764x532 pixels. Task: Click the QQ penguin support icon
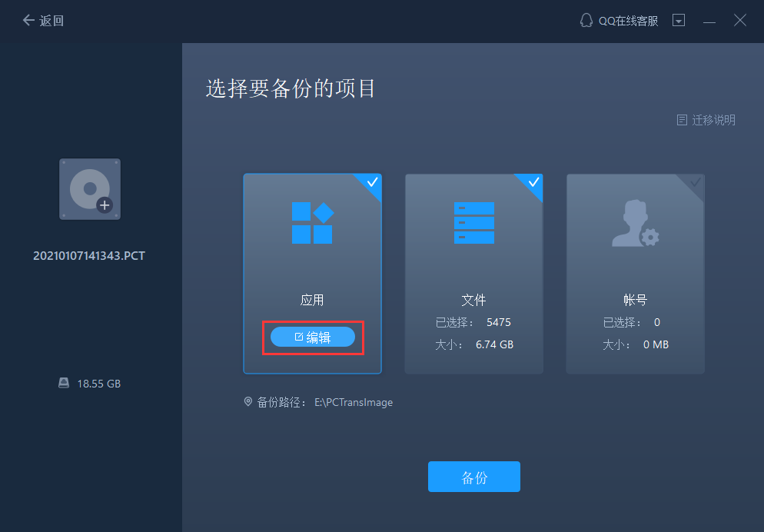point(586,21)
